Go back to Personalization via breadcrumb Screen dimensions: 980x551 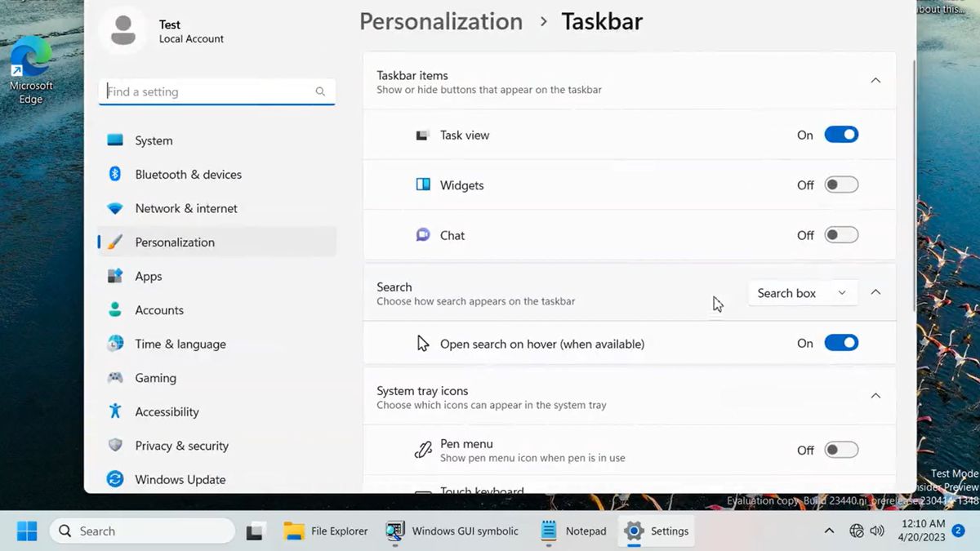point(441,21)
